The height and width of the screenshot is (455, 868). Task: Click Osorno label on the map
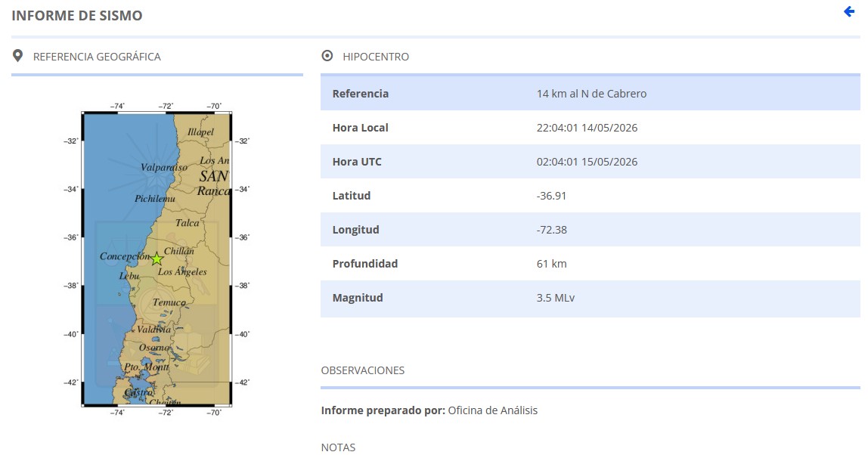(x=154, y=348)
